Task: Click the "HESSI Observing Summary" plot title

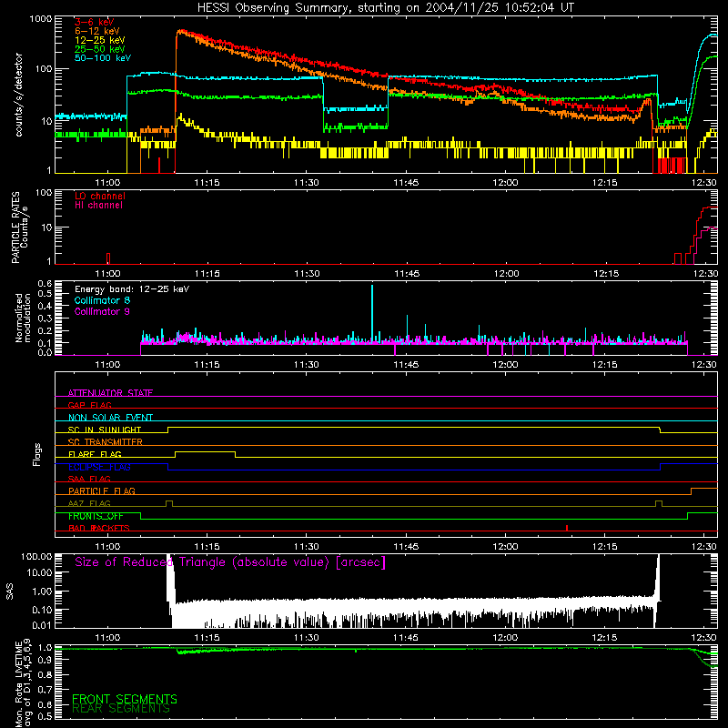Action: tap(385, 8)
